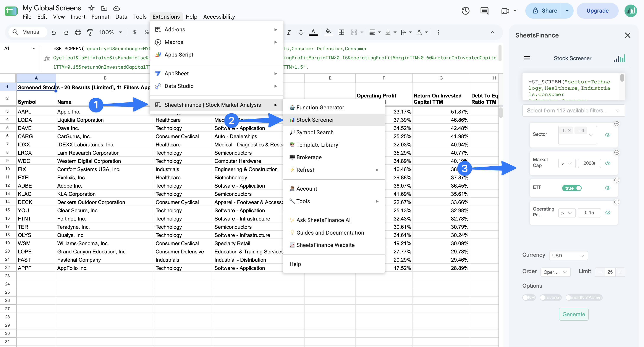The width and height of the screenshot is (644, 347).
Task: Toggle Operating Profit eye visibility
Action: (607, 213)
